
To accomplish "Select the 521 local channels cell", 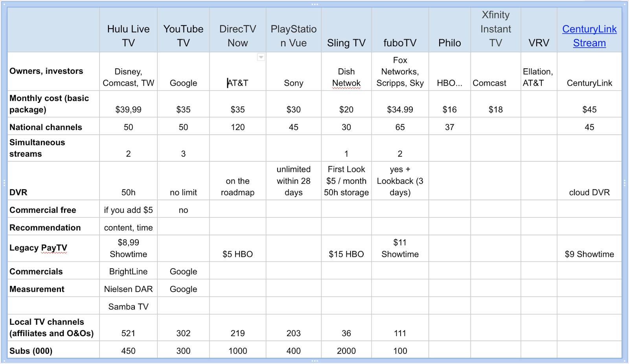I will pos(129,328).
